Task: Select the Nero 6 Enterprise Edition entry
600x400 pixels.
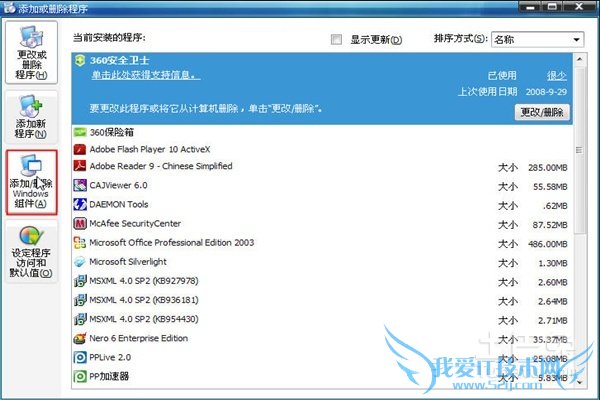Action: [322, 338]
